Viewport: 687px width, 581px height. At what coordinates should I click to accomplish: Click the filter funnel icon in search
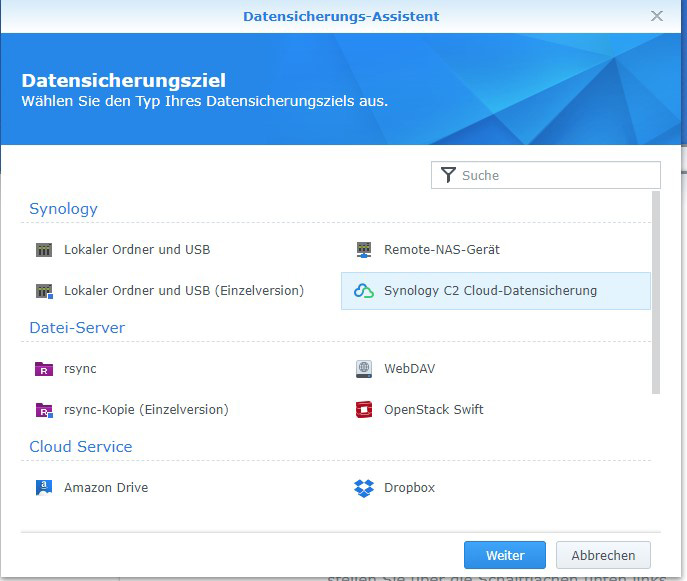coord(448,175)
